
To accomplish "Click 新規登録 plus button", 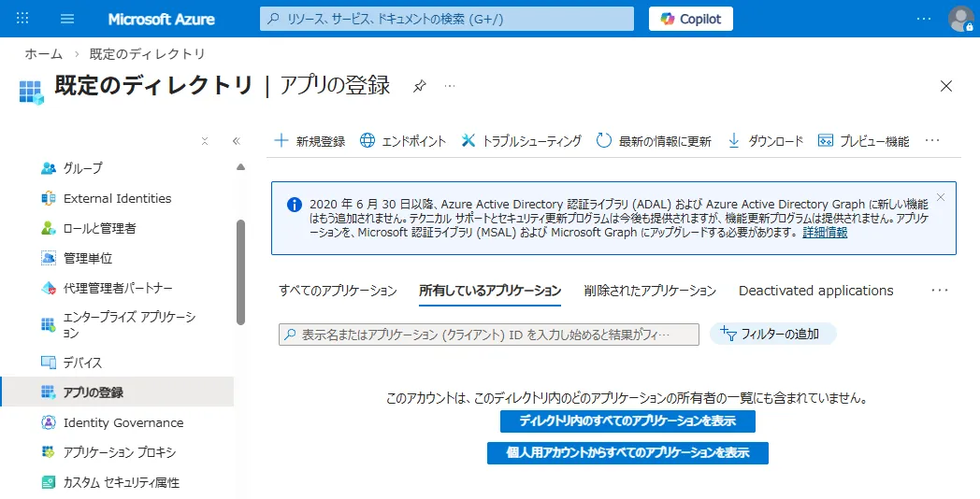I will [310, 141].
